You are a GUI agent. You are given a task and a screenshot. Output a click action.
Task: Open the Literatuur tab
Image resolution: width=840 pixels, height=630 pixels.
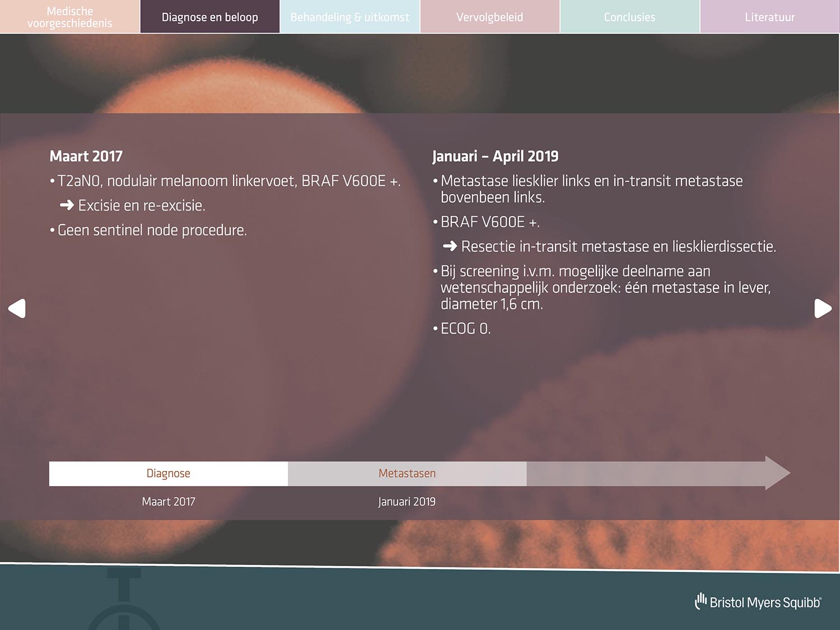click(770, 17)
